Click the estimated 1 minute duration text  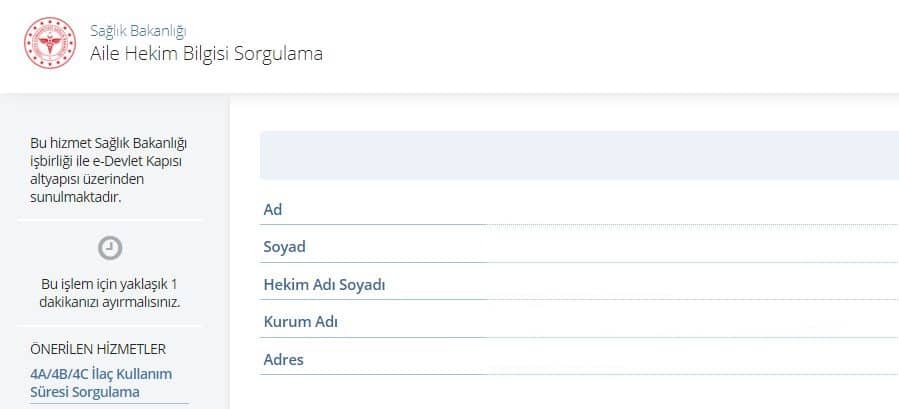point(111,292)
